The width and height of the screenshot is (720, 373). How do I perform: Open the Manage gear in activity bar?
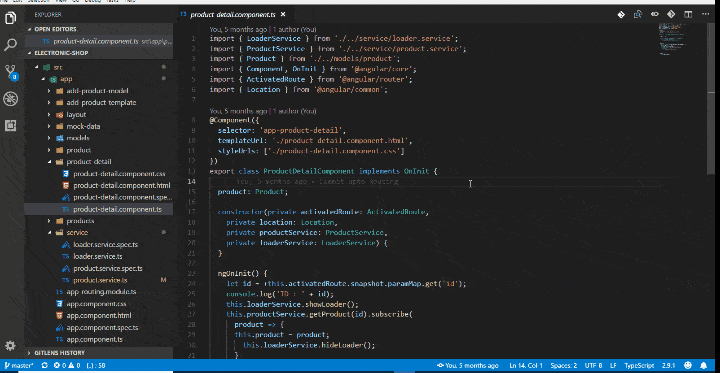10,345
